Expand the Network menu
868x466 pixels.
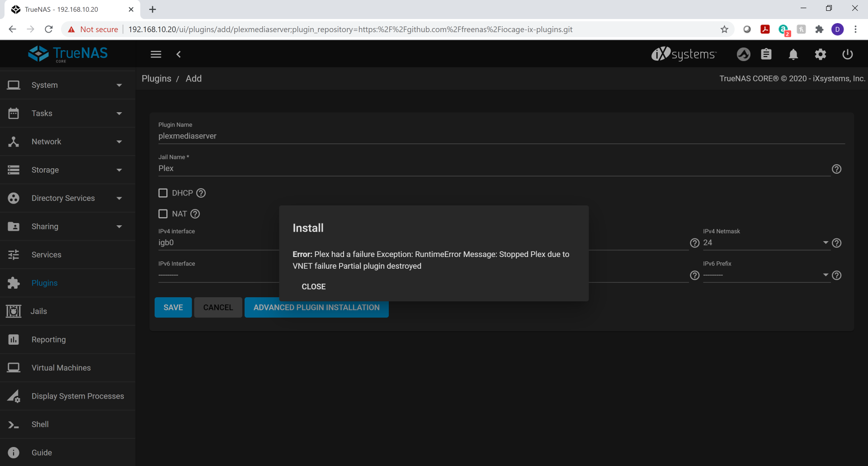coord(68,142)
